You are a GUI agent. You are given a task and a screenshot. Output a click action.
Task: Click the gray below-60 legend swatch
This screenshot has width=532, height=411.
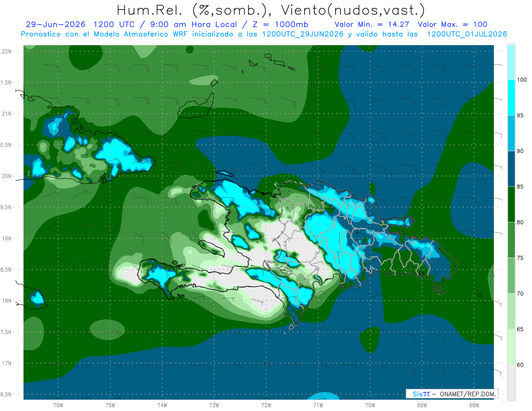[511, 383]
